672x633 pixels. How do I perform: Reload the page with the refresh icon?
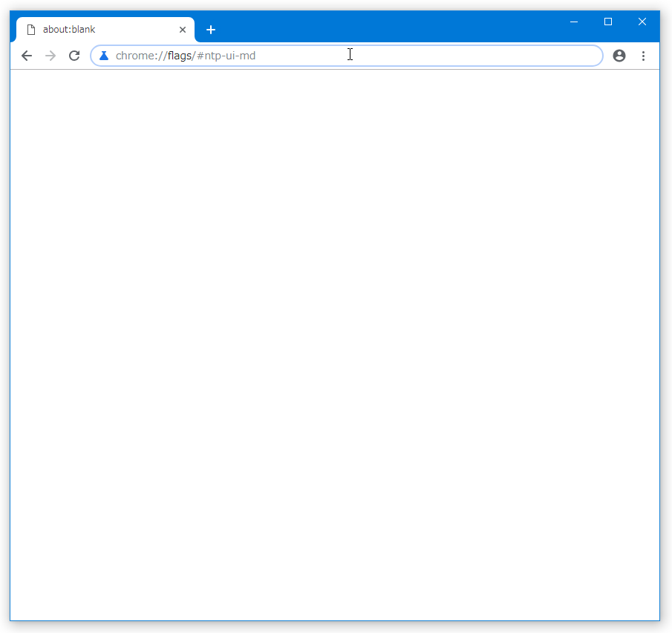pyautogui.click(x=74, y=56)
